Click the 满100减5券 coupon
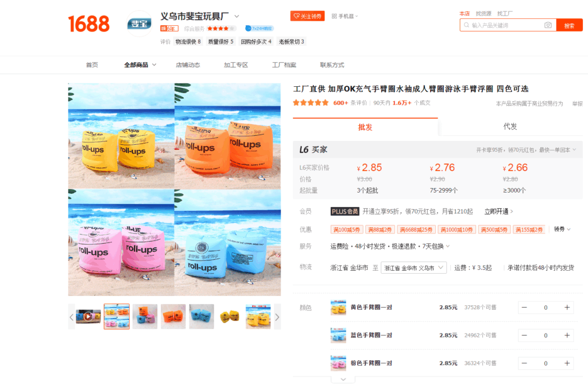588x384 pixels. click(x=346, y=229)
